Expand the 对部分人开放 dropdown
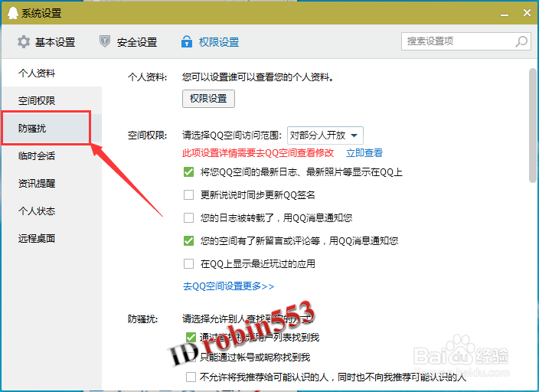The width and height of the screenshot is (539, 392). click(x=325, y=136)
